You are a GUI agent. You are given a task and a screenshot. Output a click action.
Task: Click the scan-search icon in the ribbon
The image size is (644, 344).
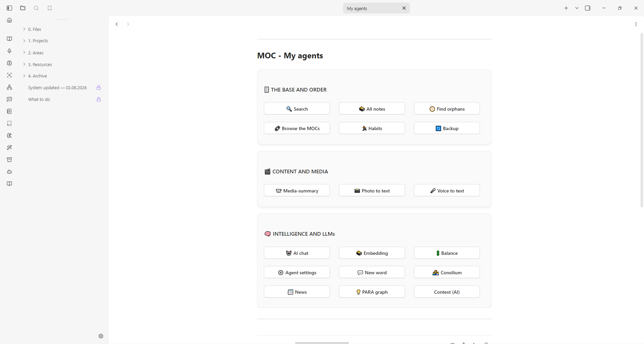(x=9, y=75)
